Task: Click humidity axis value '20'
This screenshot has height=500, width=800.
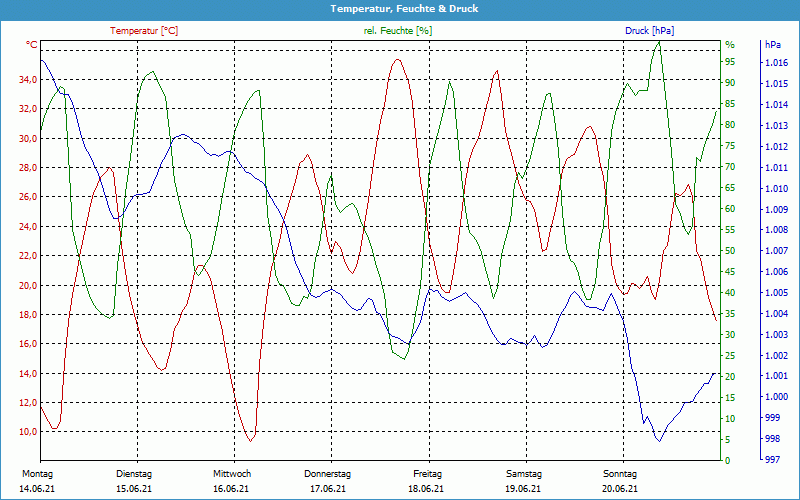Action: 730,377
